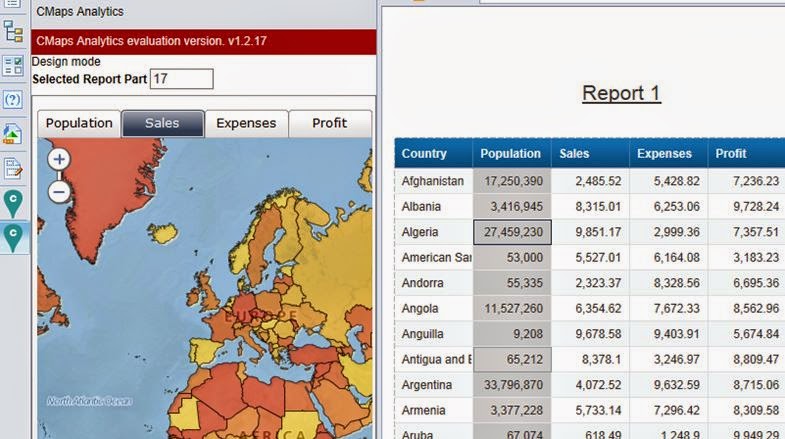Screen dimensions: 785x439
Task: Select the Sales column header
Action: click(x=590, y=154)
